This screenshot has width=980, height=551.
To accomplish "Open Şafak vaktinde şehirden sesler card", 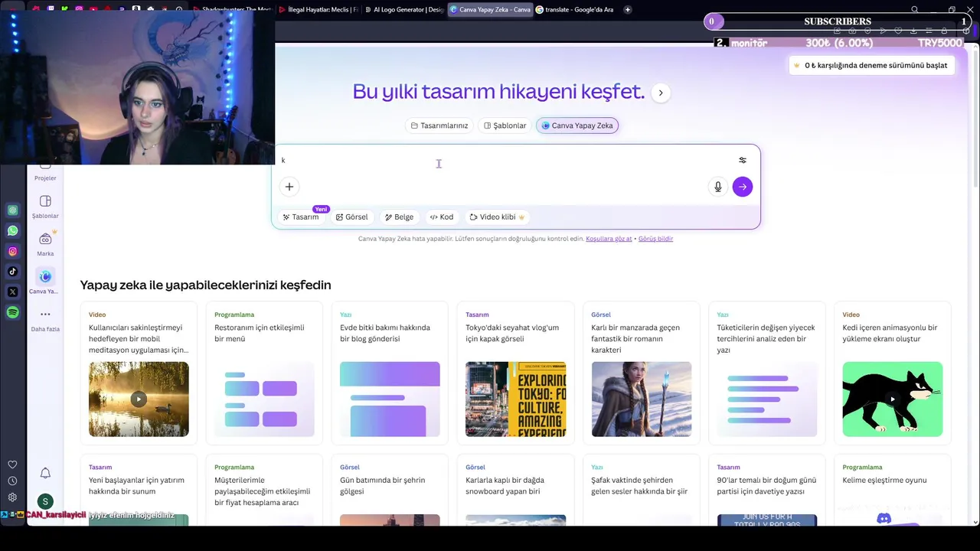I will coord(641,490).
